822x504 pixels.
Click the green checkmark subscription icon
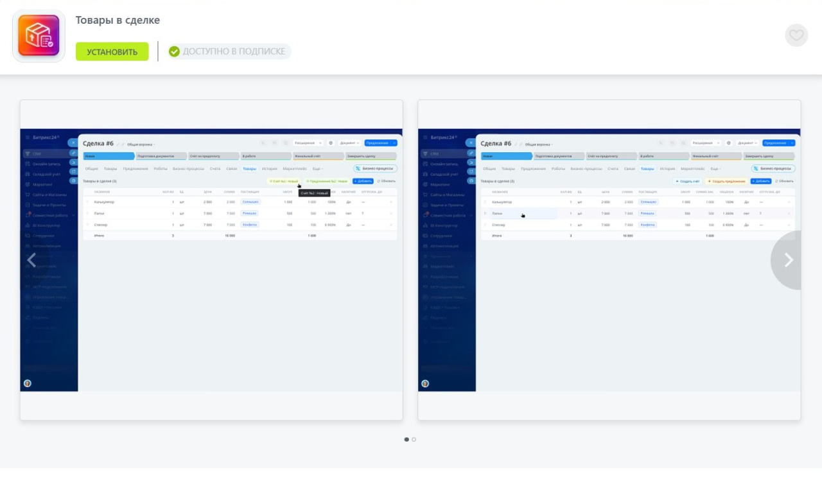(174, 51)
